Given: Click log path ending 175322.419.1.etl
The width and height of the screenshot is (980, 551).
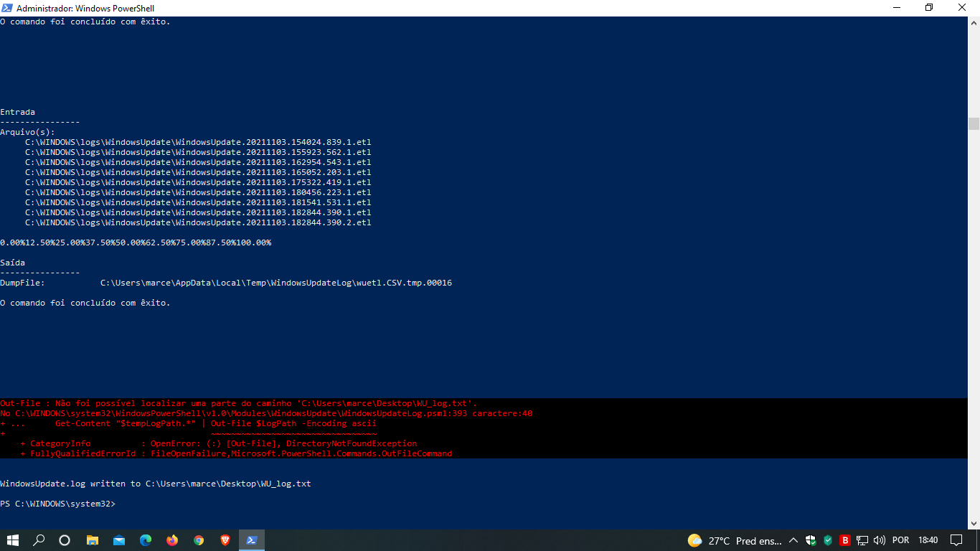Looking at the screenshot, I should pos(198,182).
